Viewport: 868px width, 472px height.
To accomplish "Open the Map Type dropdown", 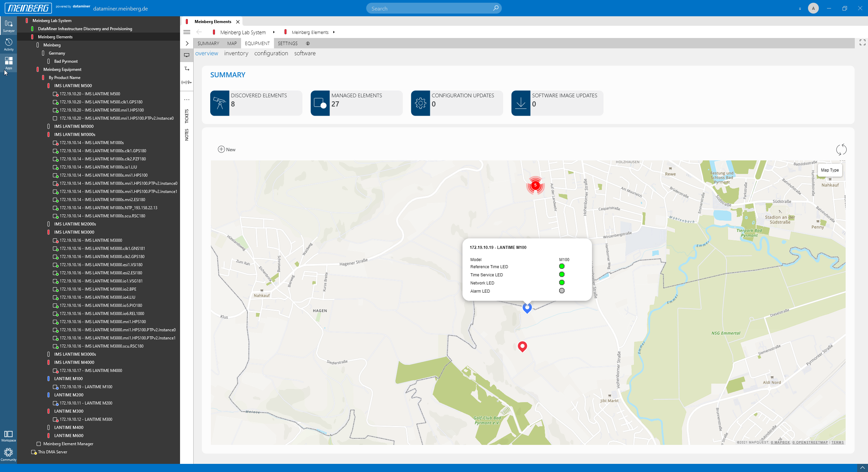I will 830,170.
